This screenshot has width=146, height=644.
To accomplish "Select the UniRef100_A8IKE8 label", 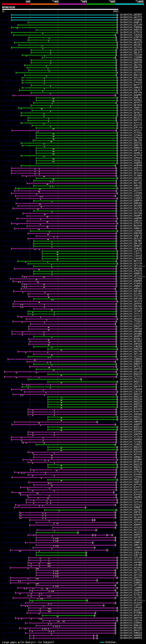I will click(131, 42).
